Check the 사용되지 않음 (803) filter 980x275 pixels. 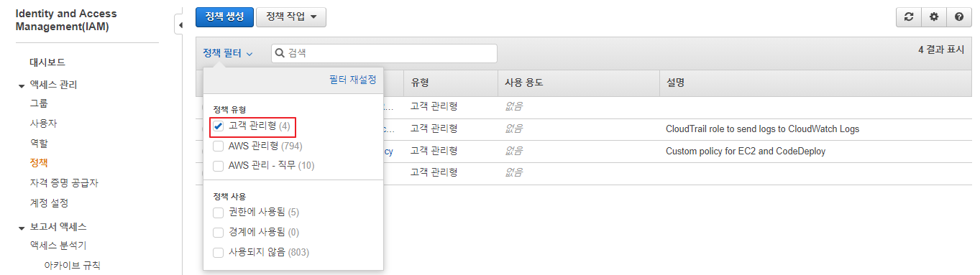coord(219,253)
